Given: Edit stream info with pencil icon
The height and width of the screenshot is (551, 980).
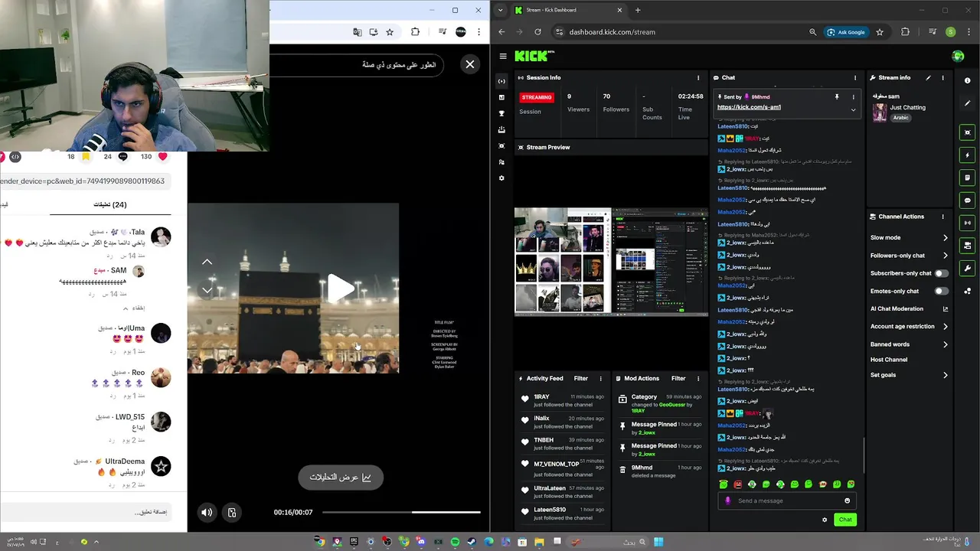Looking at the screenshot, I should pos(928,77).
